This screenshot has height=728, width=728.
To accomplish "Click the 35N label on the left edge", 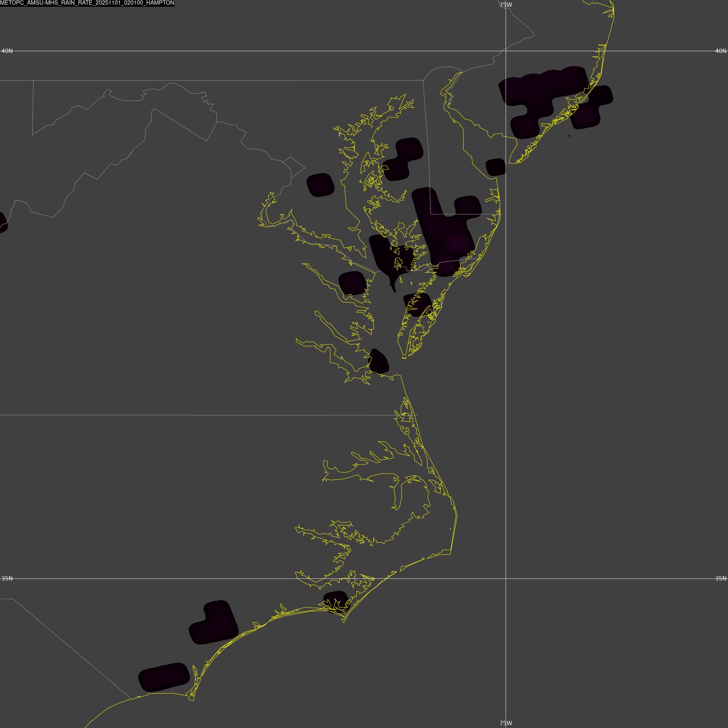I will [x=7, y=578].
